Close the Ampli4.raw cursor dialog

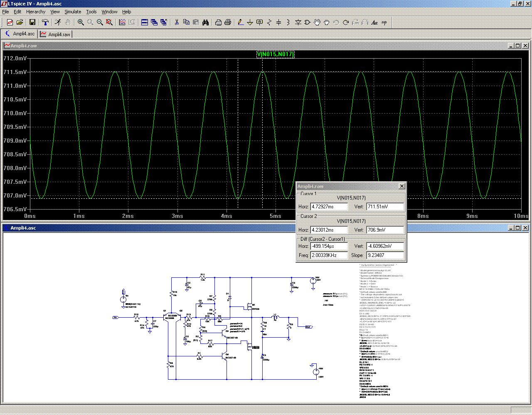[401, 186]
